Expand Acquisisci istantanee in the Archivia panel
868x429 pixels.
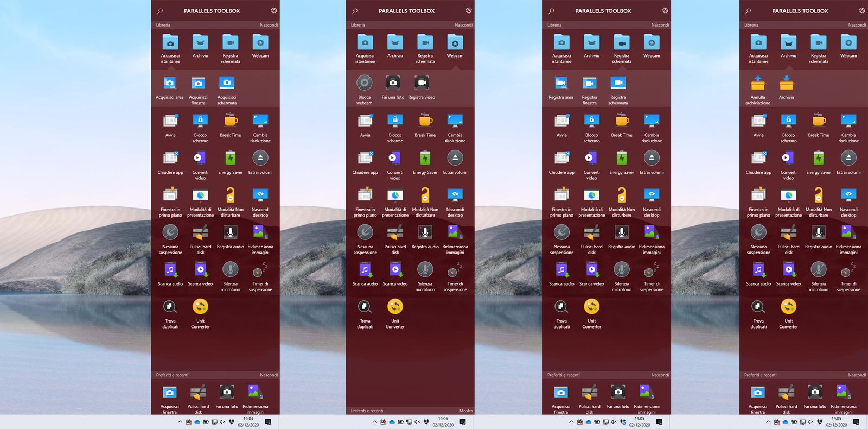point(758,48)
